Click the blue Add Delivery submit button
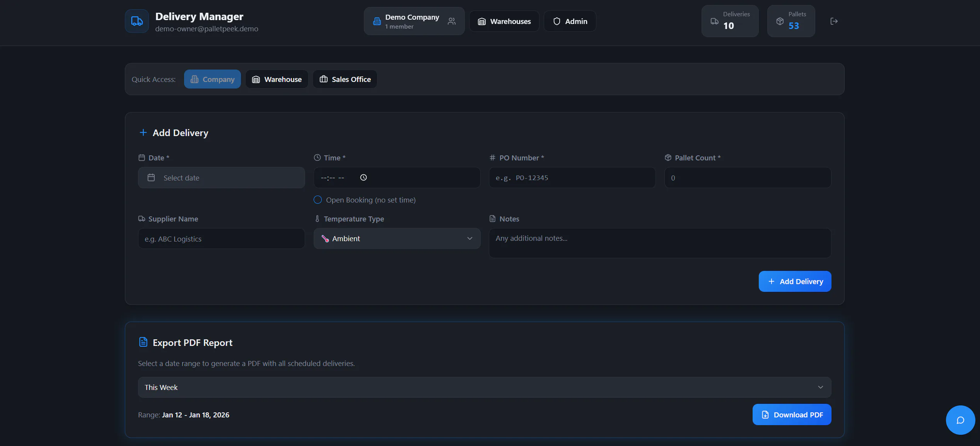The height and width of the screenshot is (446, 980). (x=795, y=281)
